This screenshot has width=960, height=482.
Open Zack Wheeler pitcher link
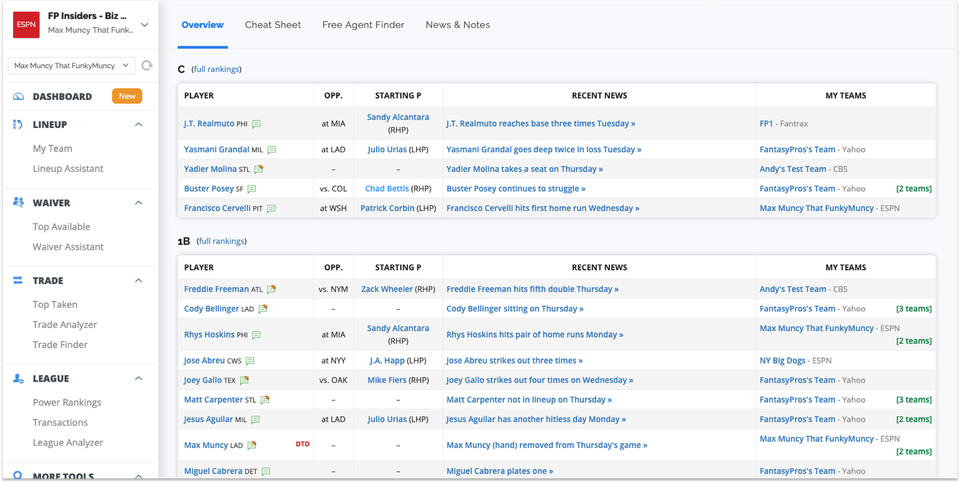[x=387, y=289]
